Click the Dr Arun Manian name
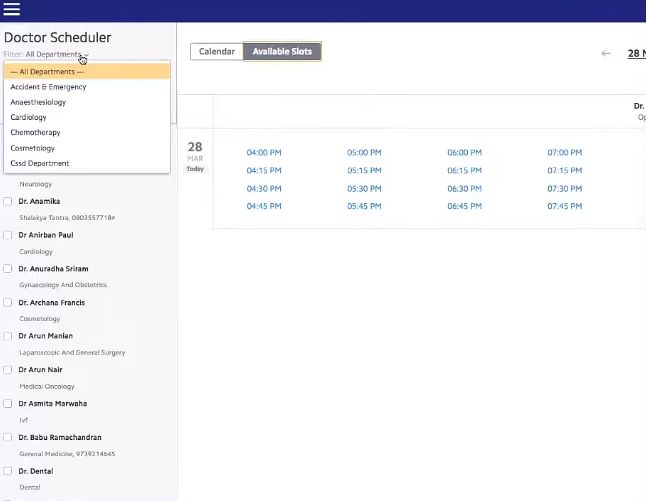 [x=45, y=336]
